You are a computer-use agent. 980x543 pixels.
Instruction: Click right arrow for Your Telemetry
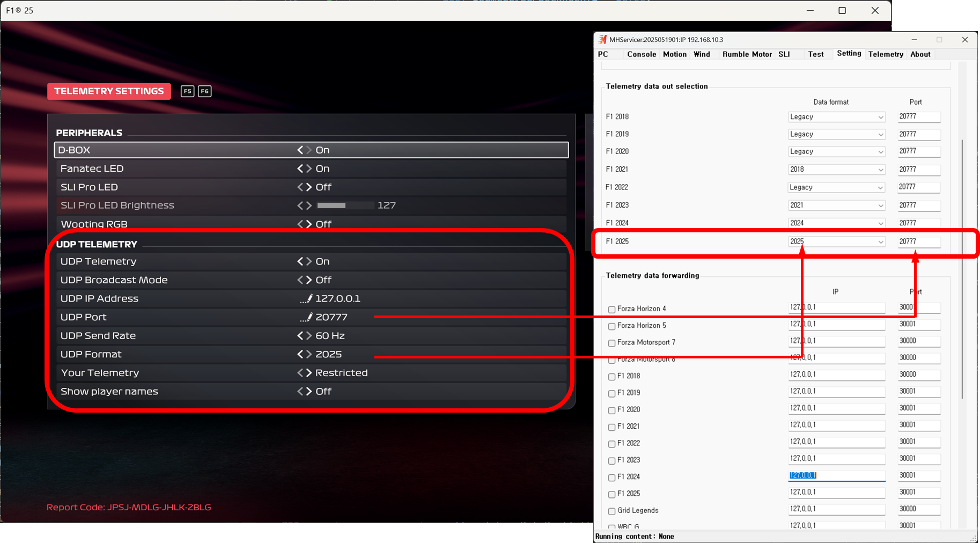309,373
